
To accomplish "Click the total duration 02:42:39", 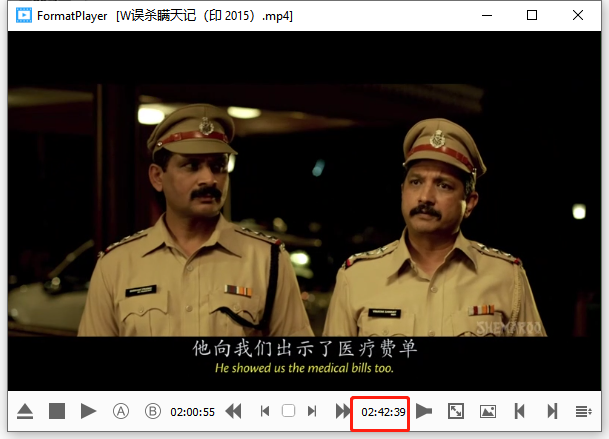I will click(x=383, y=412).
